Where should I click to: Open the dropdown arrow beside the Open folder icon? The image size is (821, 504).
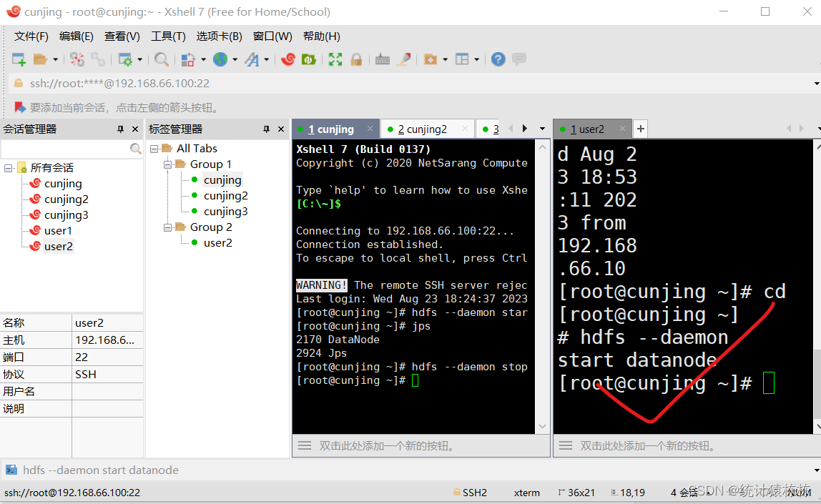55,59
